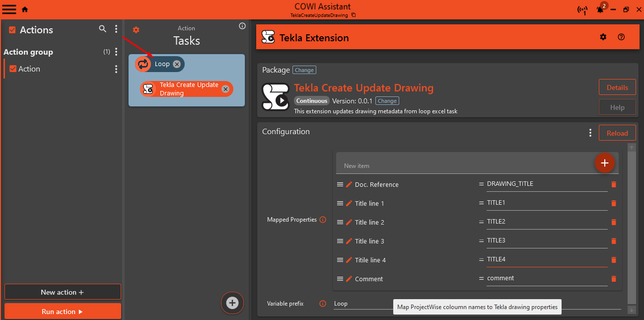Viewport: 644px width, 320px height.
Task: Select the Tekla Create Update Drawing task
Action: [189, 89]
